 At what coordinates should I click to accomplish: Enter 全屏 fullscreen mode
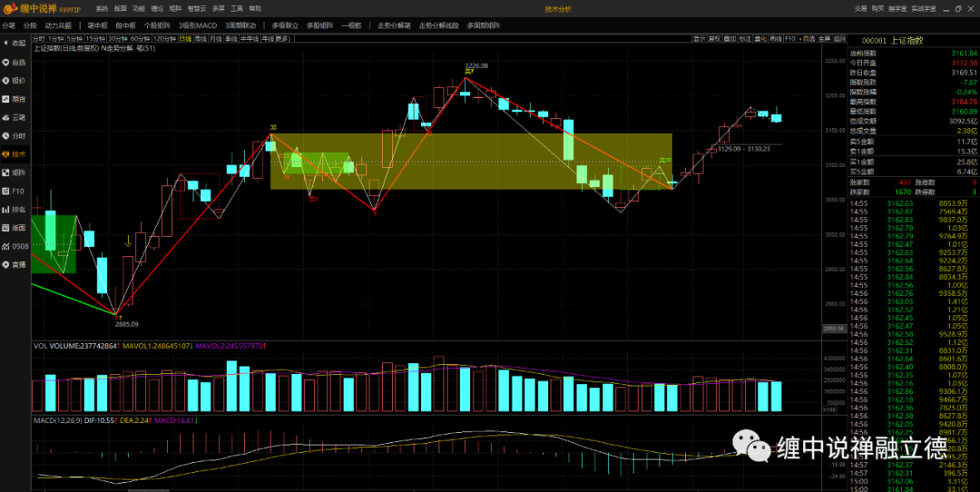click(824, 39)
